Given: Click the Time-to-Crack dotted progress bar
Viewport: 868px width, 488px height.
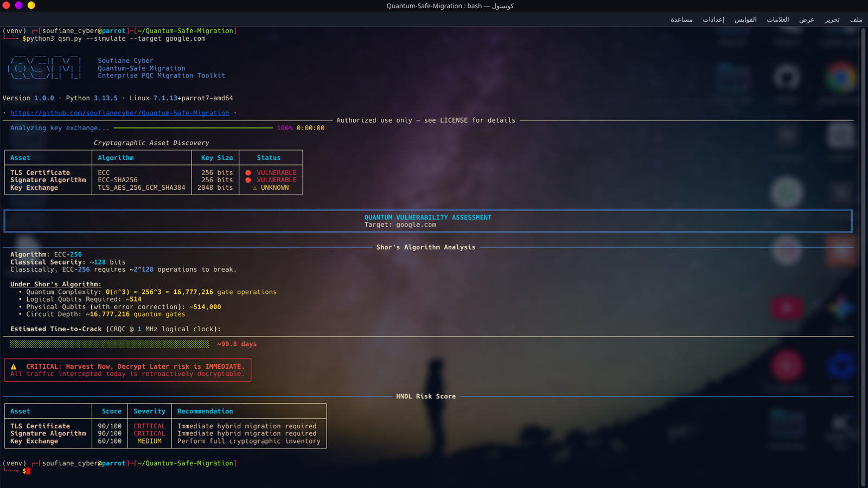Looking at the screenshot, I should 110,344.
